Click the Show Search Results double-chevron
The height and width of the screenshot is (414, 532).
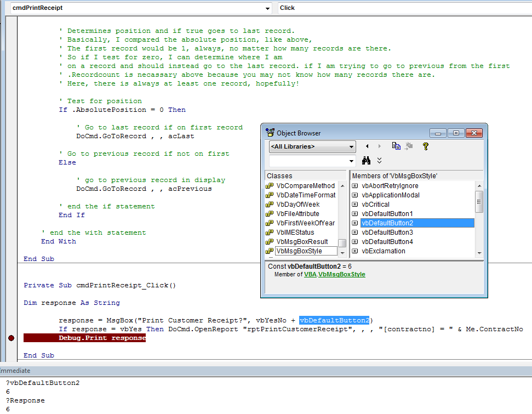(x=380, y=161)
